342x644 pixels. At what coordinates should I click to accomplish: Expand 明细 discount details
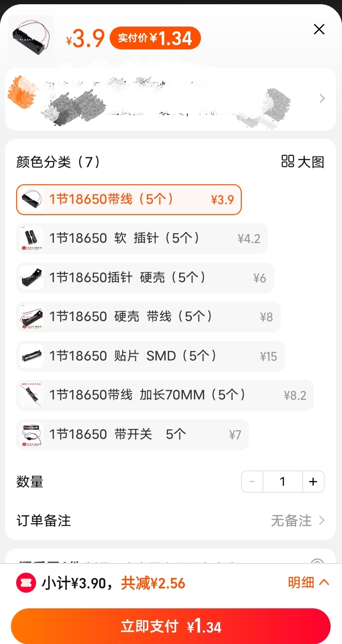coord(308,582)
